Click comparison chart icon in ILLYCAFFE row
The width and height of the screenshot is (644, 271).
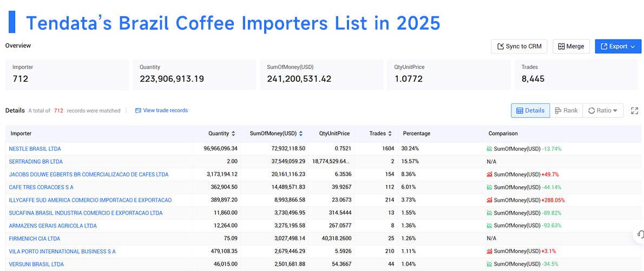489,200
